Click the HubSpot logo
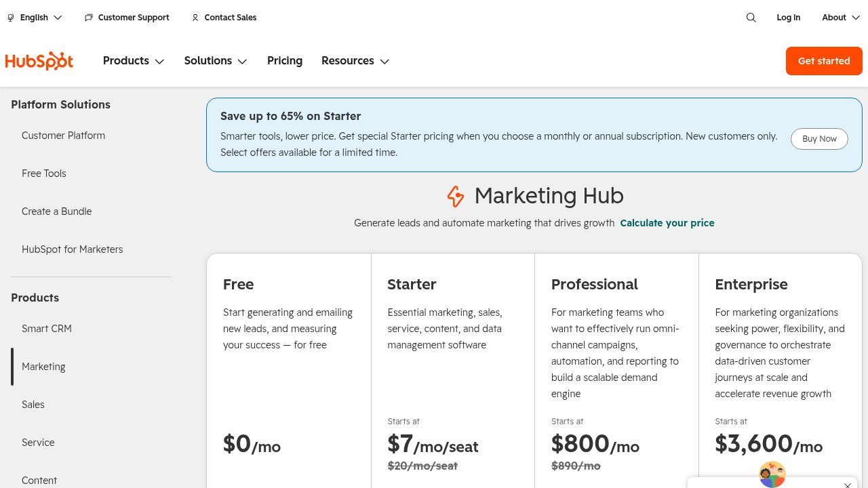The width and height of the screenshot is (868, 488). pyautogui.click(x=39, y=61)
